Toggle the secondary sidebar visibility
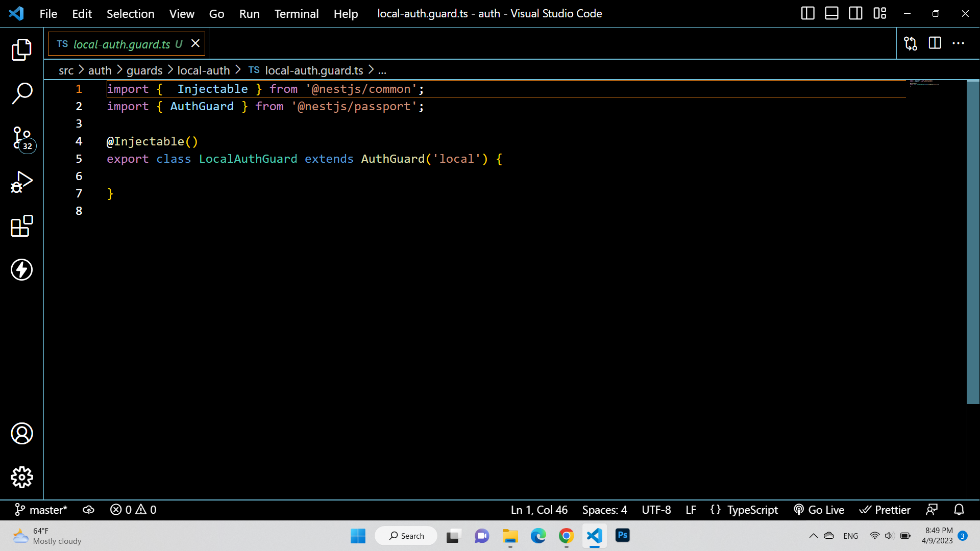The width and height of the screenshot is (980, 551). point(855,13)
